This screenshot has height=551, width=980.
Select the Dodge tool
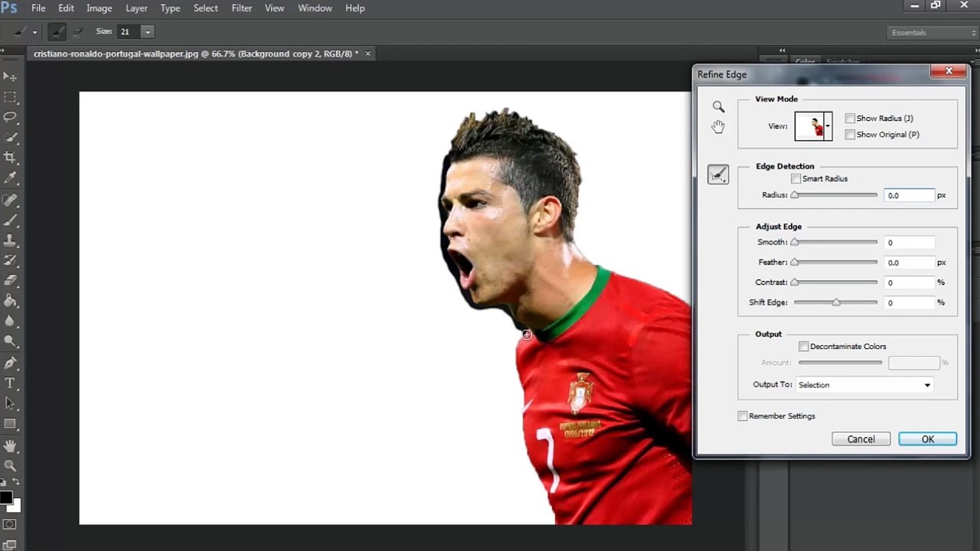click(10, 342)
